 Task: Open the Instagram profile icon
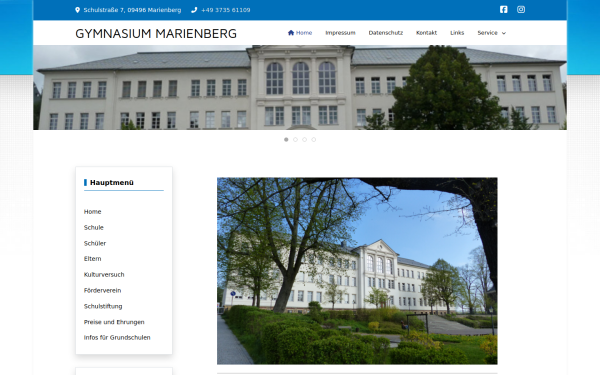click(x=521, y=10)
